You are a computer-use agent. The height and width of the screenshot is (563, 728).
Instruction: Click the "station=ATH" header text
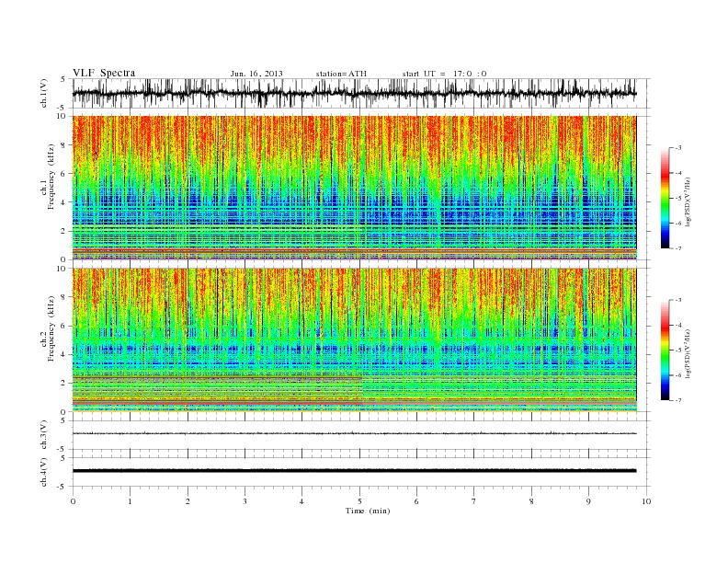coord(341,74)
